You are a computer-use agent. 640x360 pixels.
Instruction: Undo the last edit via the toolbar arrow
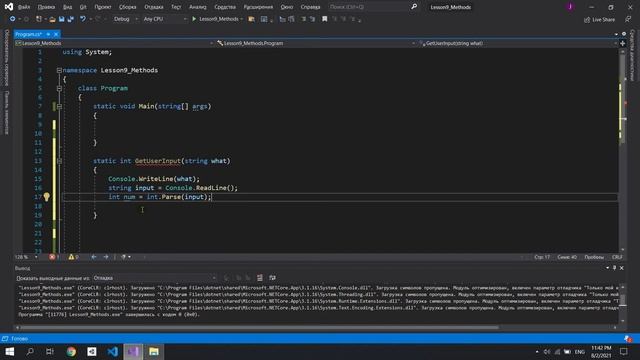tap(83, 19)
